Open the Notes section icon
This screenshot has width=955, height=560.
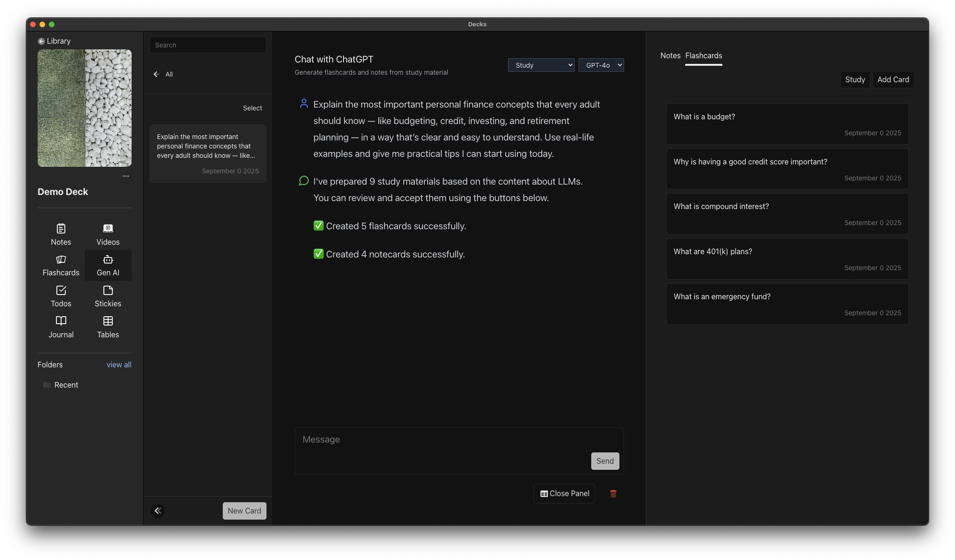(x=61, y=229)
